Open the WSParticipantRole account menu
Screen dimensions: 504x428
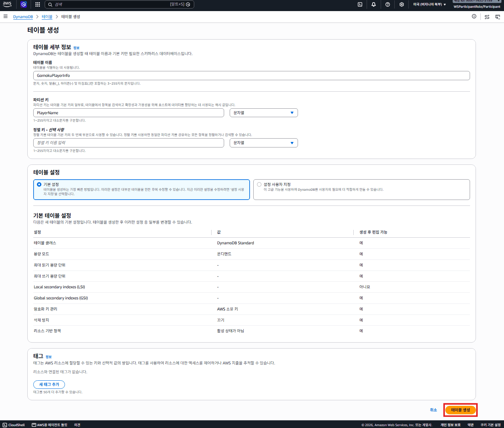tap(477, 7)
